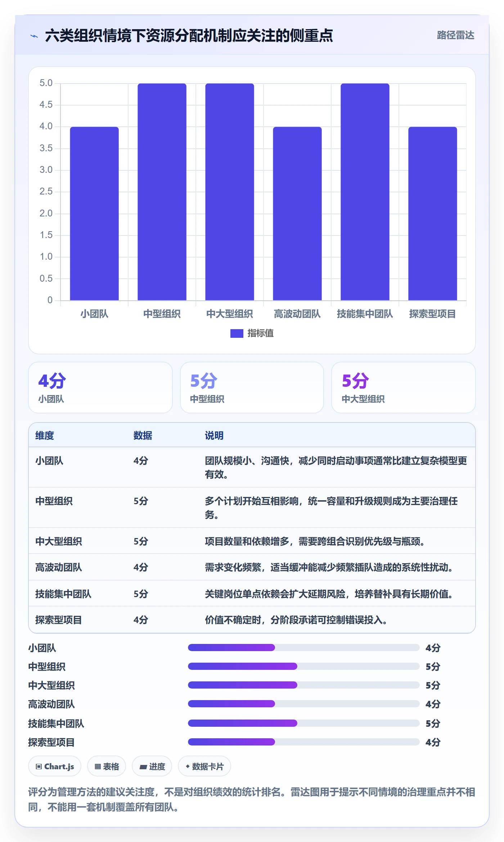Viewport: 504px width, 842px height.
Task: Open the 4分 小团队 data card
Action: (x=100, y=388)
